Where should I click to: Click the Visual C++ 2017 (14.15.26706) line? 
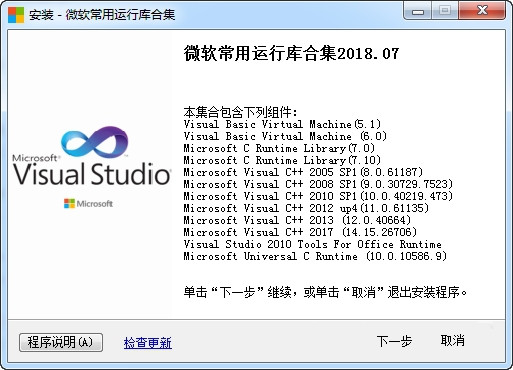[x=300, y=232]
